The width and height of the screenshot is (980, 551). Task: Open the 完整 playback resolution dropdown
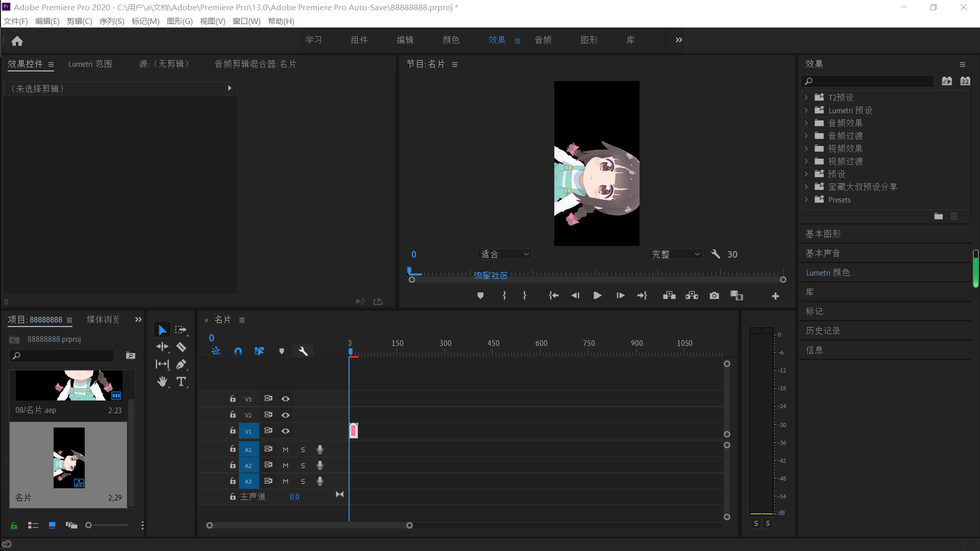click(x=676, y=254)
